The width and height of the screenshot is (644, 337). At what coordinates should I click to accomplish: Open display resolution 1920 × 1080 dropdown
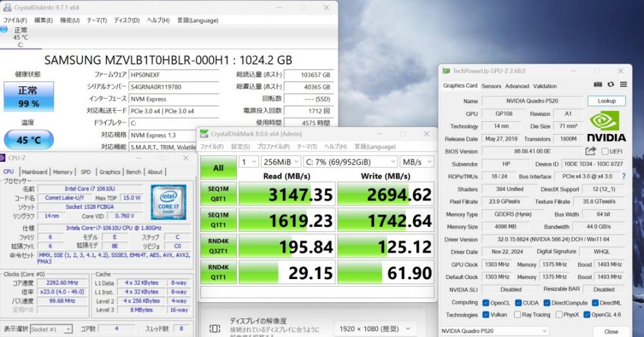(x=375, y=329)
